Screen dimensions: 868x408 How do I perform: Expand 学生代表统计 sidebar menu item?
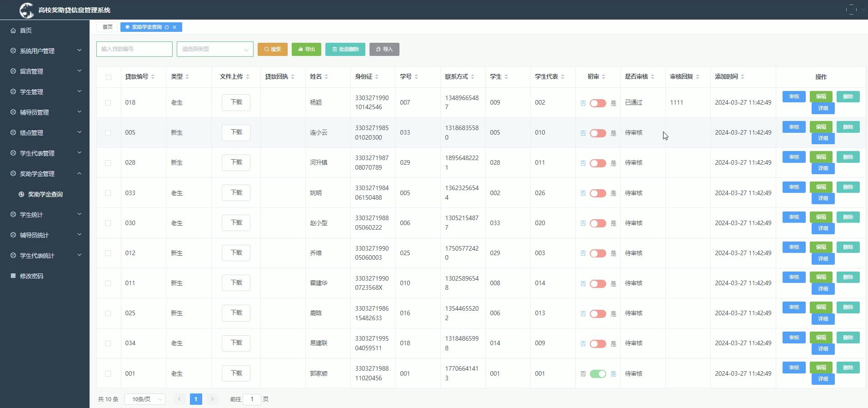pyautogui.click(x=45, y=256)
